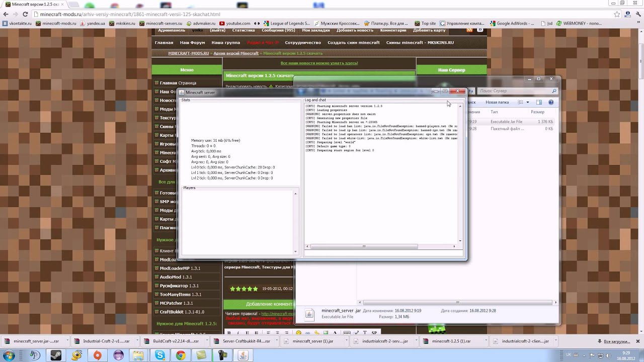644x362 pixels.
Task: Open the Steam icon in the taskbar
Action: point(56,355)
